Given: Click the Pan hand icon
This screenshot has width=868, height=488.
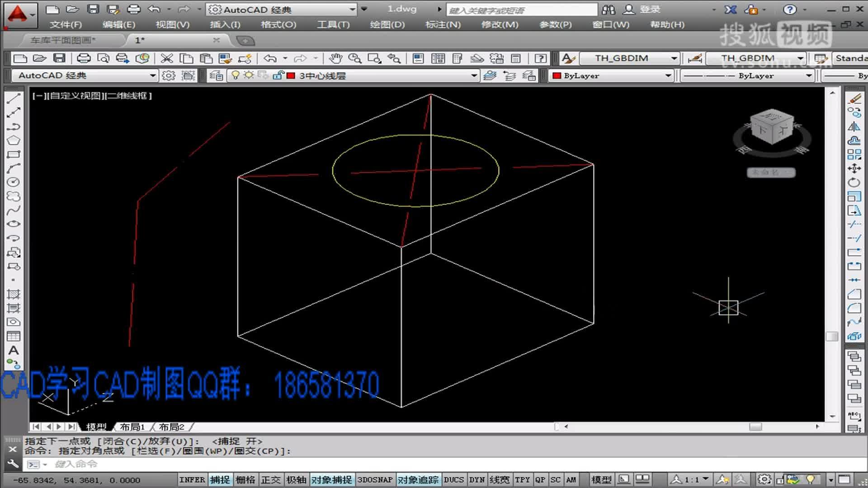Looking at the screenshot, I should [x=335, y=58].
